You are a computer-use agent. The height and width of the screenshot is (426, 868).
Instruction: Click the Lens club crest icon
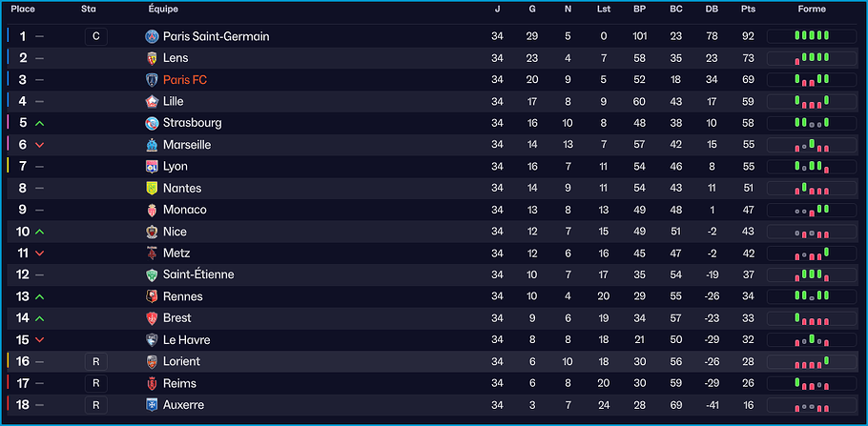152,58
